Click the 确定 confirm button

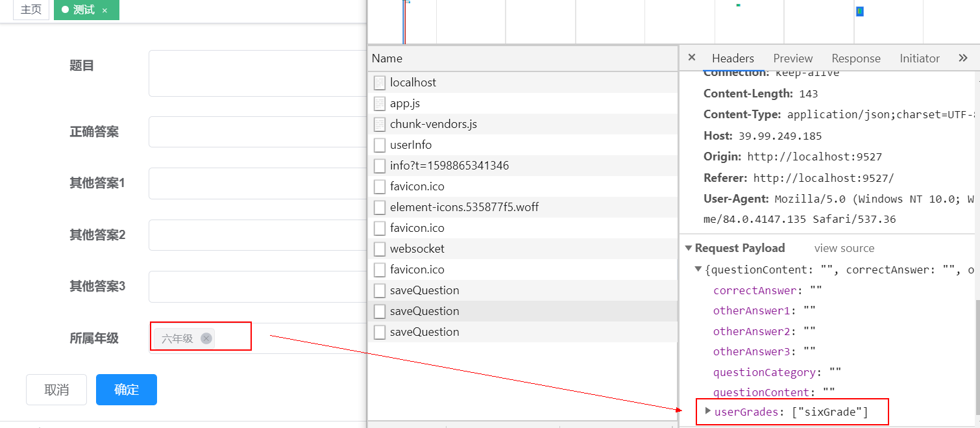click(127, 390)
